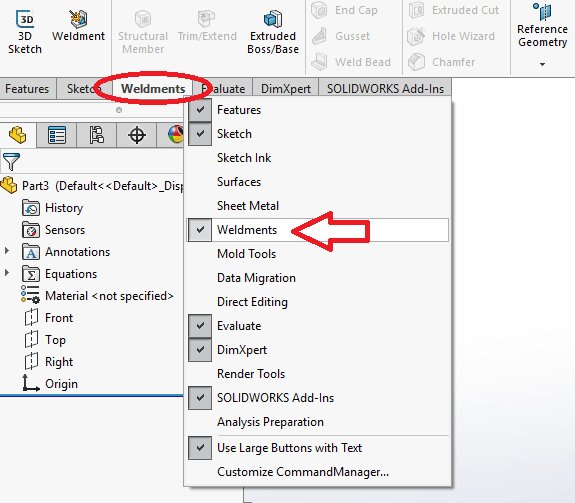575x503 pixels.
Task: Click the panel splitter dot handle
Action: (x=119, y=110)
